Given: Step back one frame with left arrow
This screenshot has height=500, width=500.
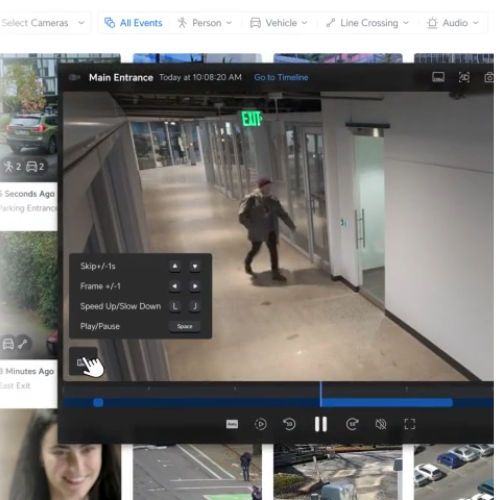Looking at the screenshot, I should point(175,286).
